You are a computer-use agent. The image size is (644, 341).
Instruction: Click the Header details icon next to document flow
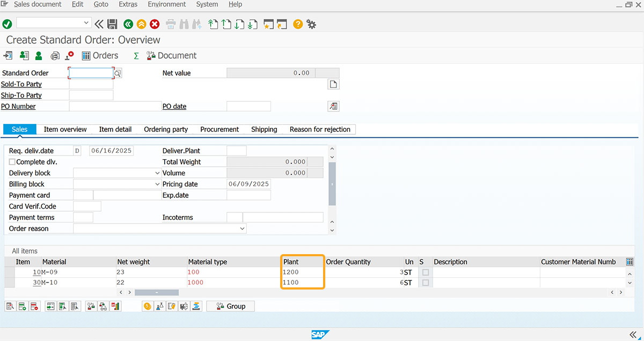[x=24, y=56]
